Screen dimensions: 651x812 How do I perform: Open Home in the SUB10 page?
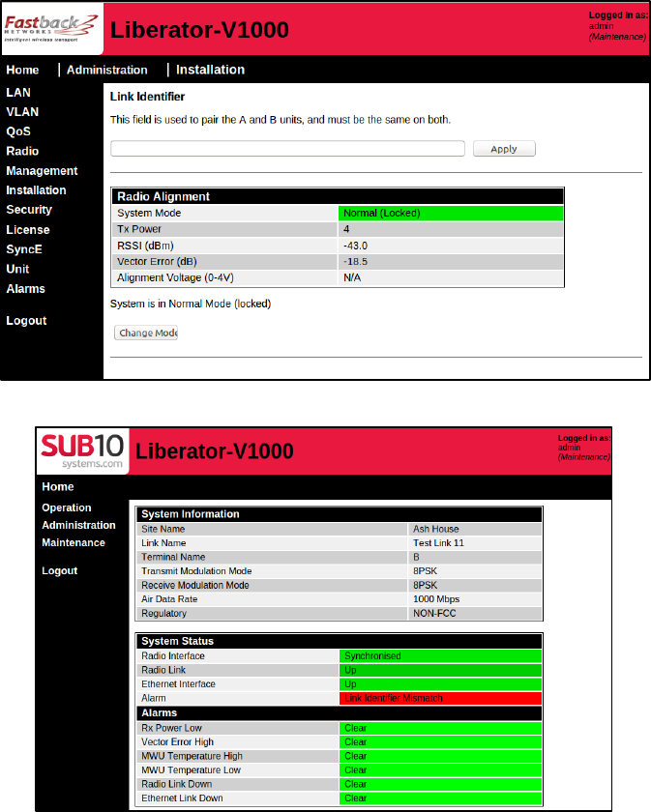[58, 487]
